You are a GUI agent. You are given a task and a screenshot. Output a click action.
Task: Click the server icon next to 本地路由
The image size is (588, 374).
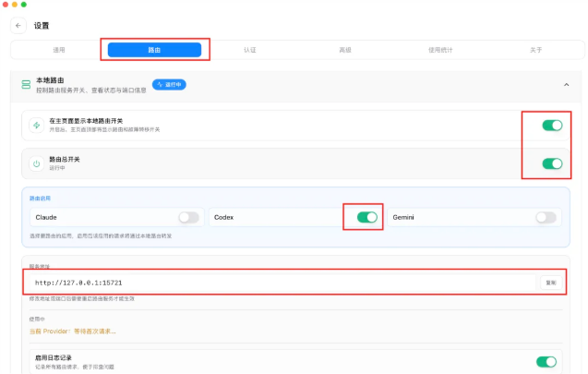[x=26, y=84]
